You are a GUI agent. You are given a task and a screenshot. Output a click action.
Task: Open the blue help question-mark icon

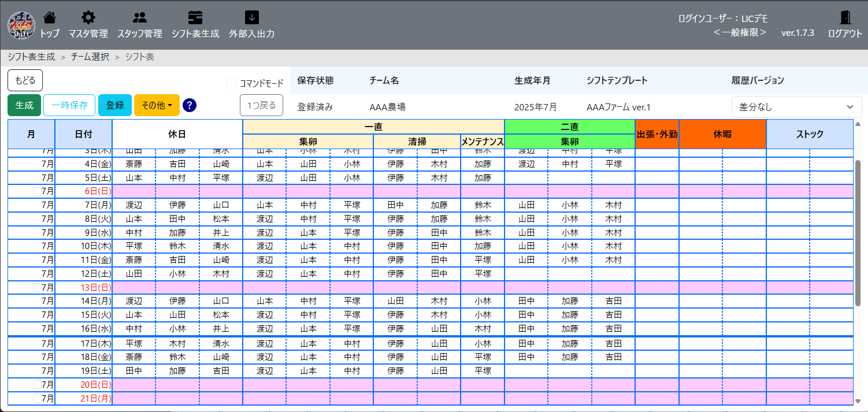(190, 105)
